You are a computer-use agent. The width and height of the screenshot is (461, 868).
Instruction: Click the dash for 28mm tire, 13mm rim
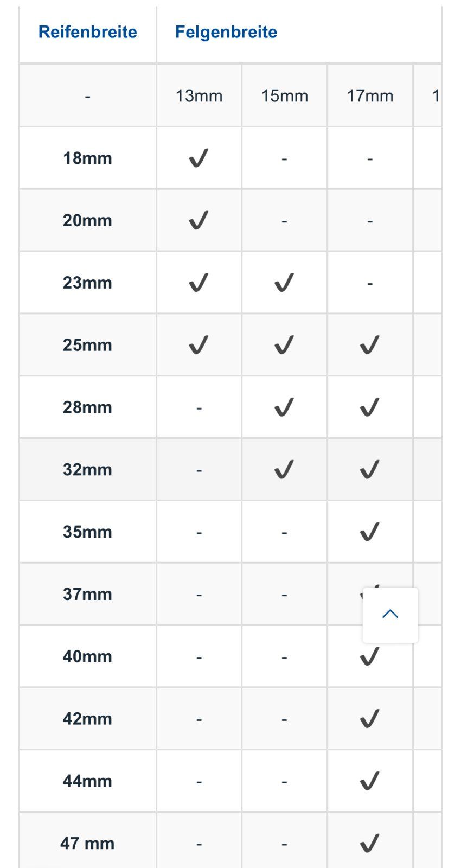point(199,407)
